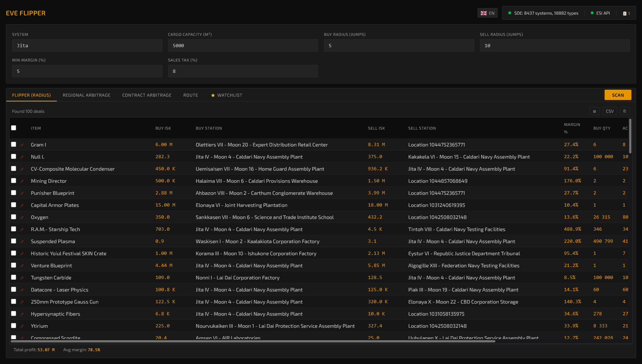This screenshot has width=642, height=364.
Task: Check the Gram I row checkbox
Action: [x=14, y=144]
